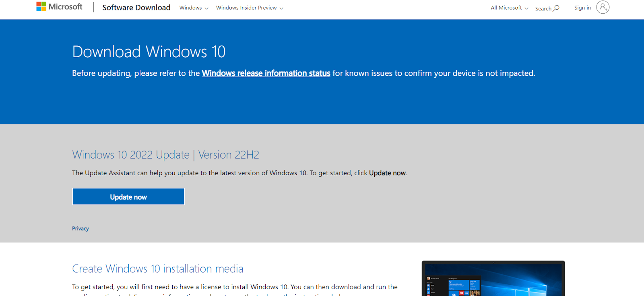644x296 pixels.
Task: Click Windows 10 2022 Update Version 22H2 heading
Action: click(166, 155)
